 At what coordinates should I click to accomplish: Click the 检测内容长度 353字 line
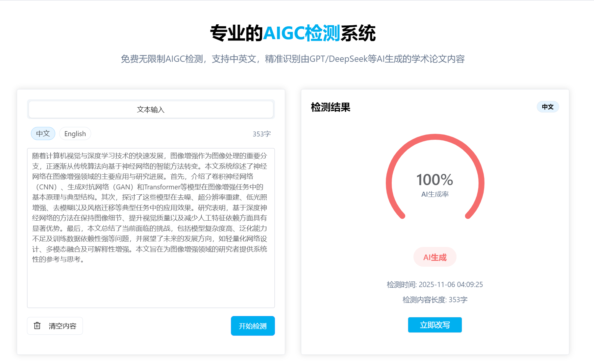[435, 300]
